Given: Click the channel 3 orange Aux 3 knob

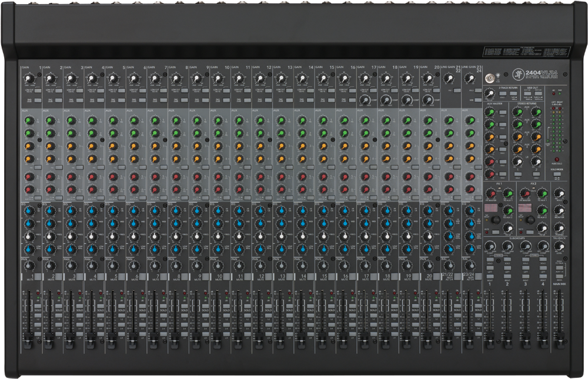Looking at the screenshot, I should pyautogui.click(x=69, y=146).
